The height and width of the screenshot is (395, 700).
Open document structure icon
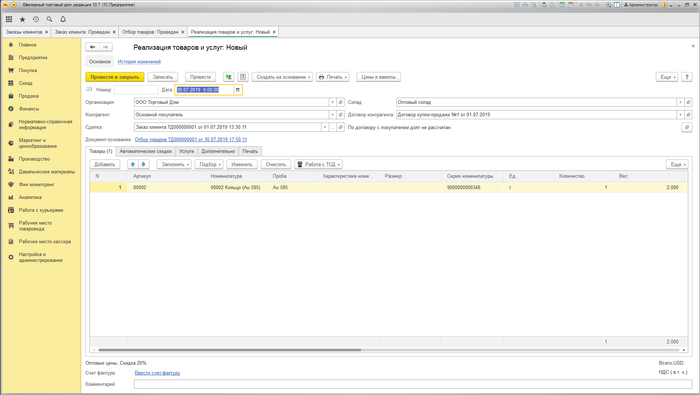point(243,77)
